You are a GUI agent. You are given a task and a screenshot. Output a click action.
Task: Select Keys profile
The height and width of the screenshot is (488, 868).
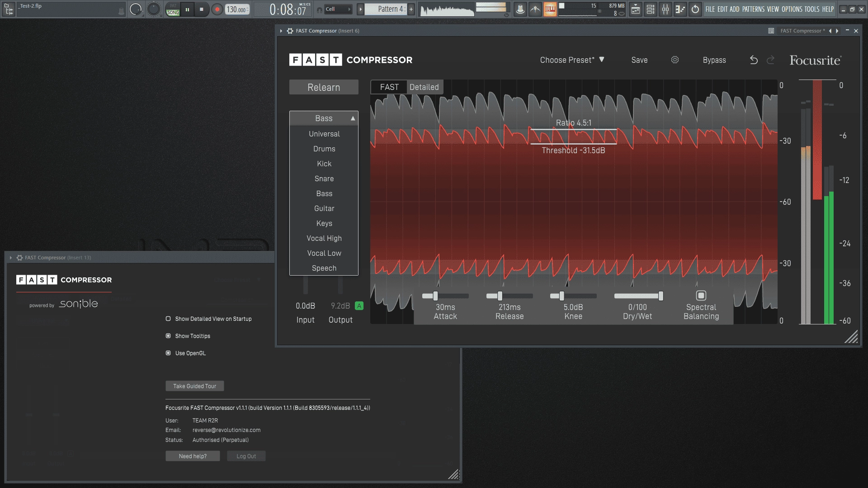[x=324, y=223]
